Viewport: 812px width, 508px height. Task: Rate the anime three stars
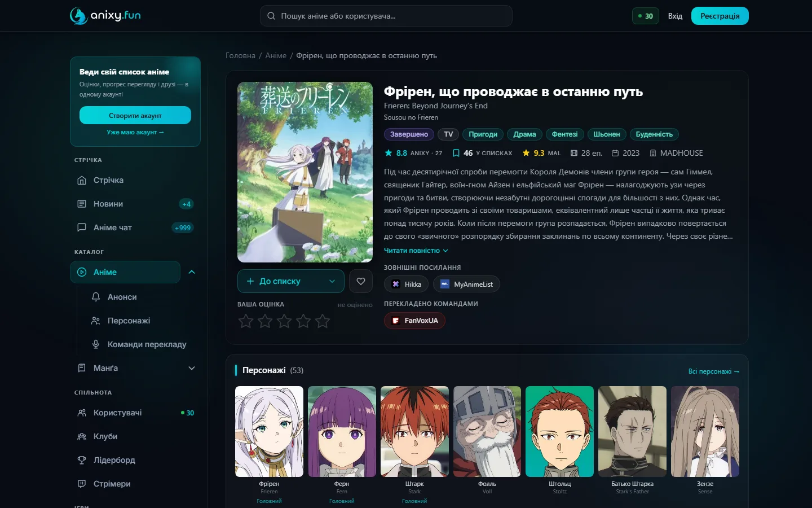click(x=284, y=321)
